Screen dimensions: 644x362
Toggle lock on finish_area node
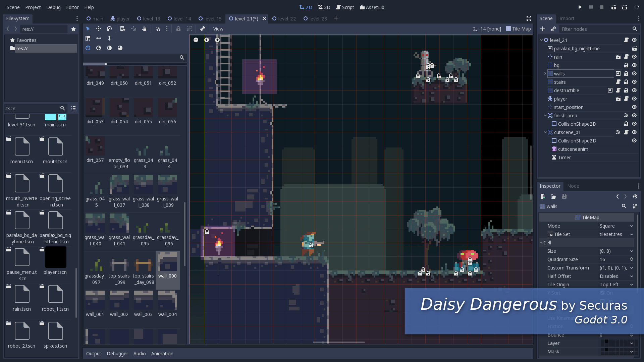pyautogui.click(x=627, y=115)
